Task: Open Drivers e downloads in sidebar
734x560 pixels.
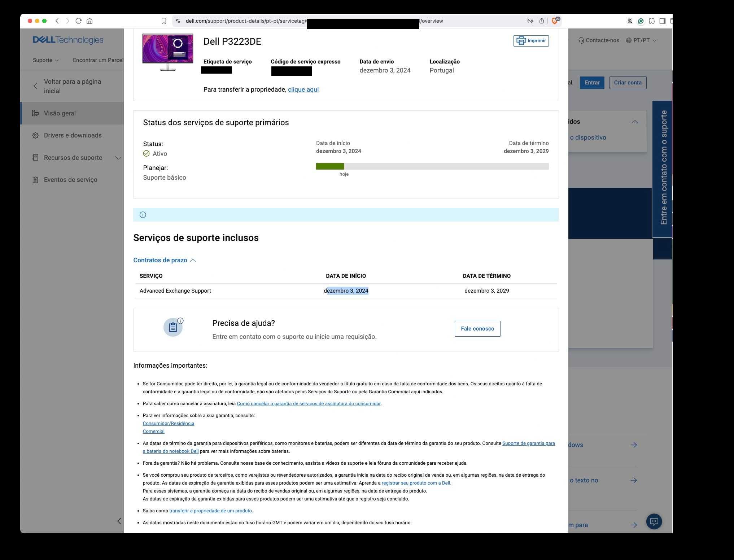Action: click(72, 135)
